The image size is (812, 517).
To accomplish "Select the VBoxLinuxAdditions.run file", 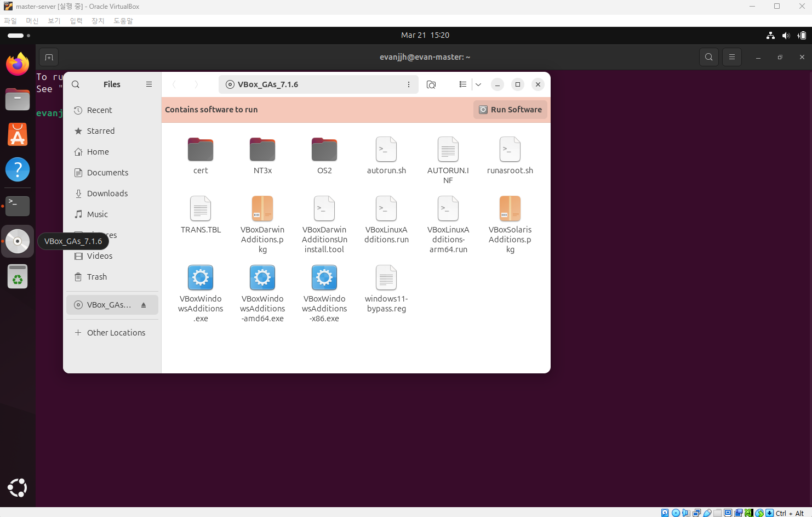I will coord(386,220).
